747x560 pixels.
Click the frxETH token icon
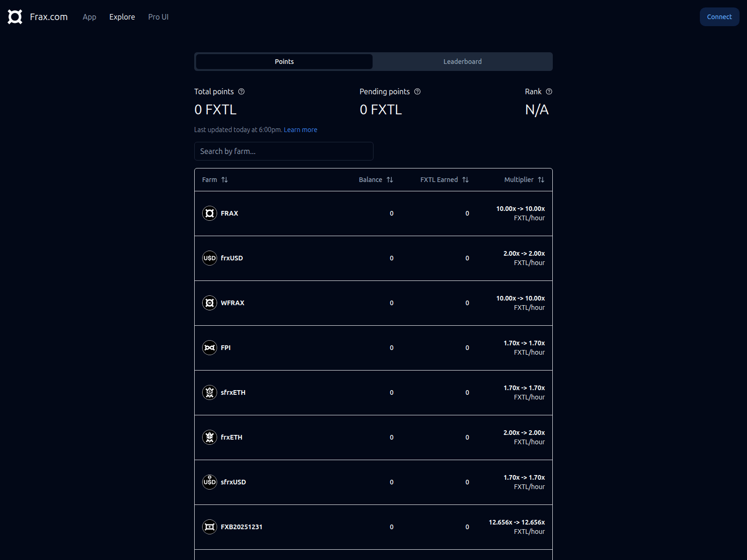(210, 437)
